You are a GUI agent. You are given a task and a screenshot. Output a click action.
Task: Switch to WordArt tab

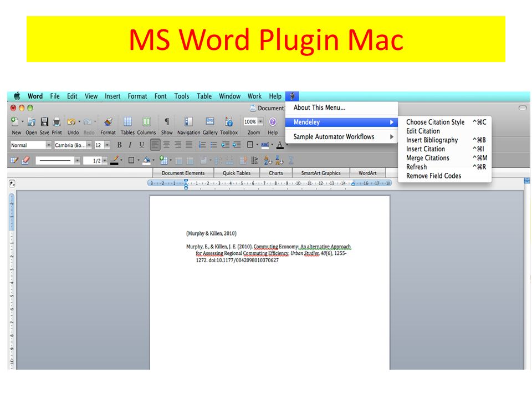coord(367,173)
